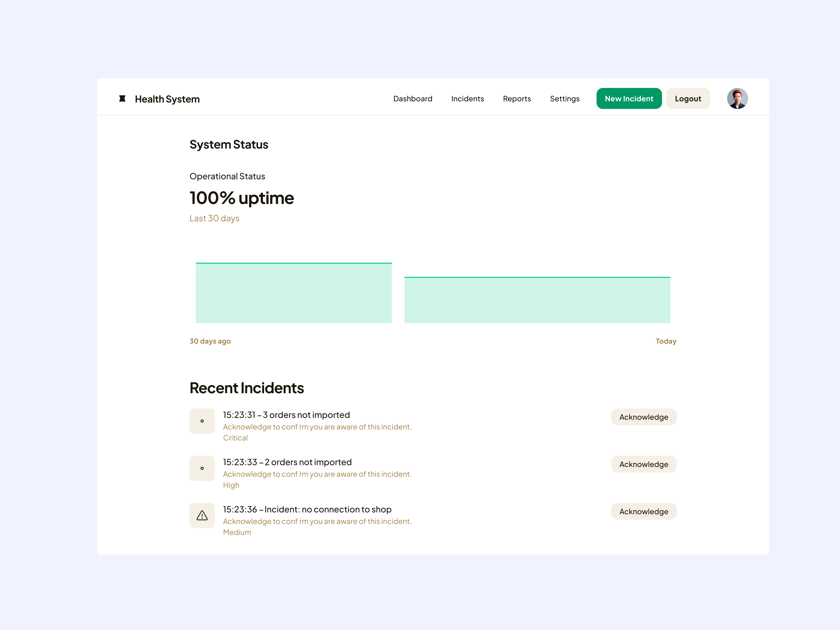Open the user profile avatar
The image size is (840, 630).
737,99
